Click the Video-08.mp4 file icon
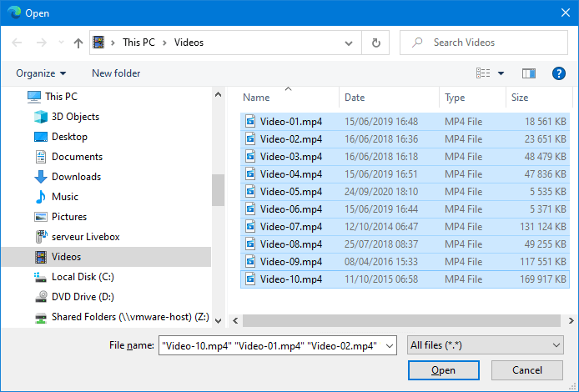The width and height of the screenshot is (579, 392). [x=250, y=244]
